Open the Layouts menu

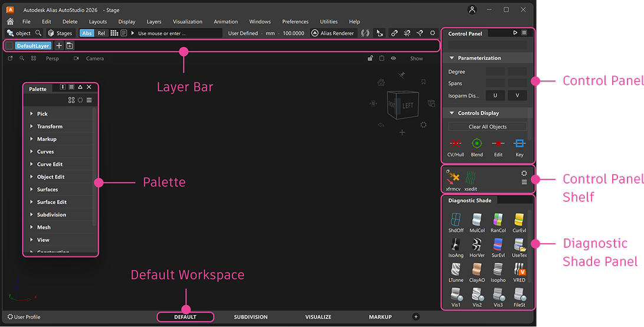[98, 21]
